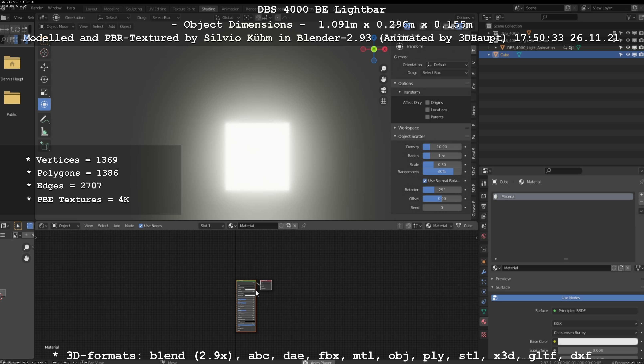
Task: Open the Render menu
Action: point(37,8)
